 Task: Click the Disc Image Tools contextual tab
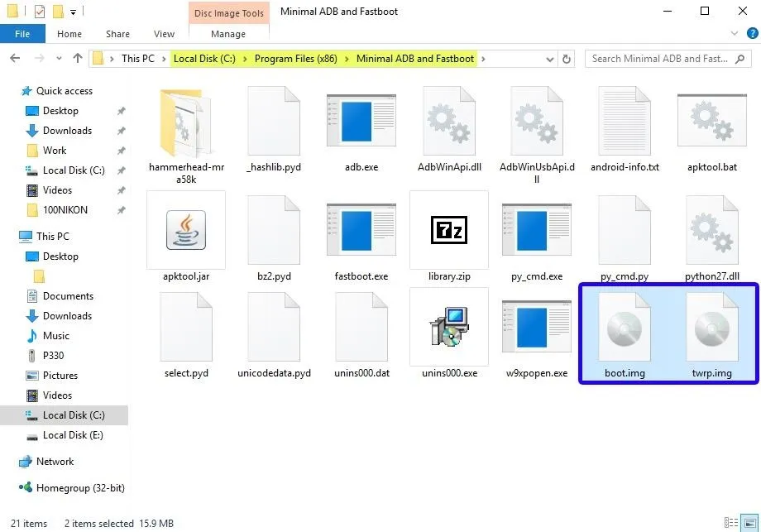coord(229,13)
